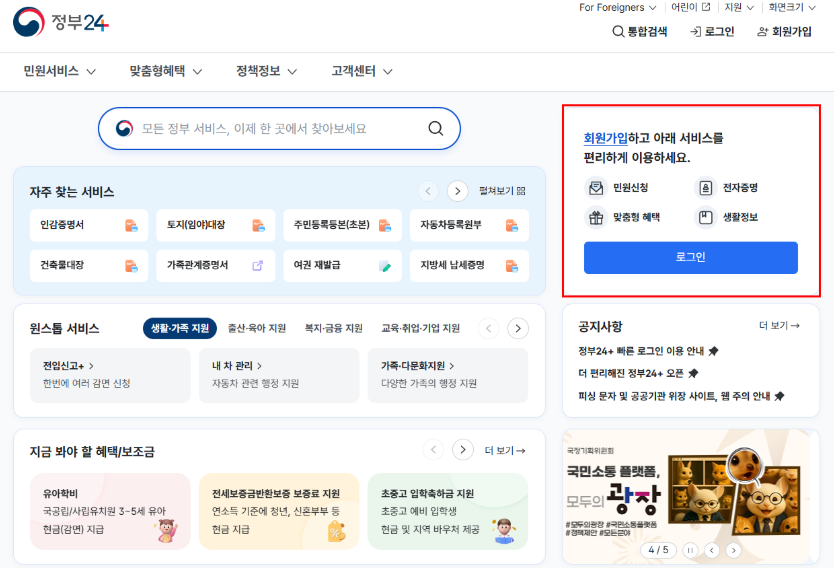Click the 생활정보 icon in login panel
The width and height of the screenshot is (834, 568).
tap(706, 217)
